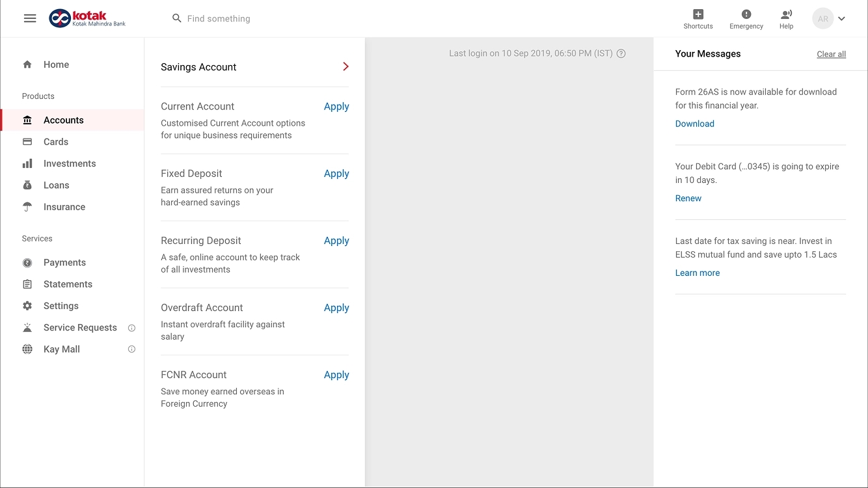
Task: Expand the profile dropdown chevron
Action: pos(841,19)
